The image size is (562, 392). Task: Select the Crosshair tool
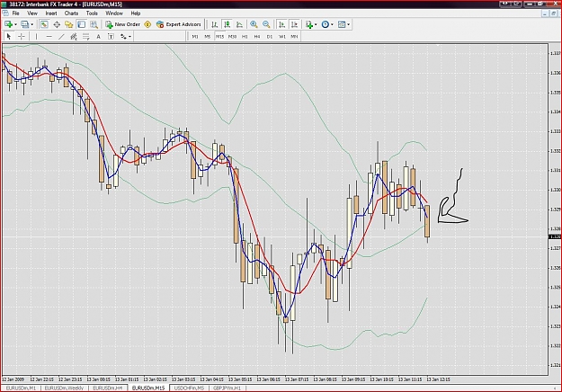tap(22, 36)
